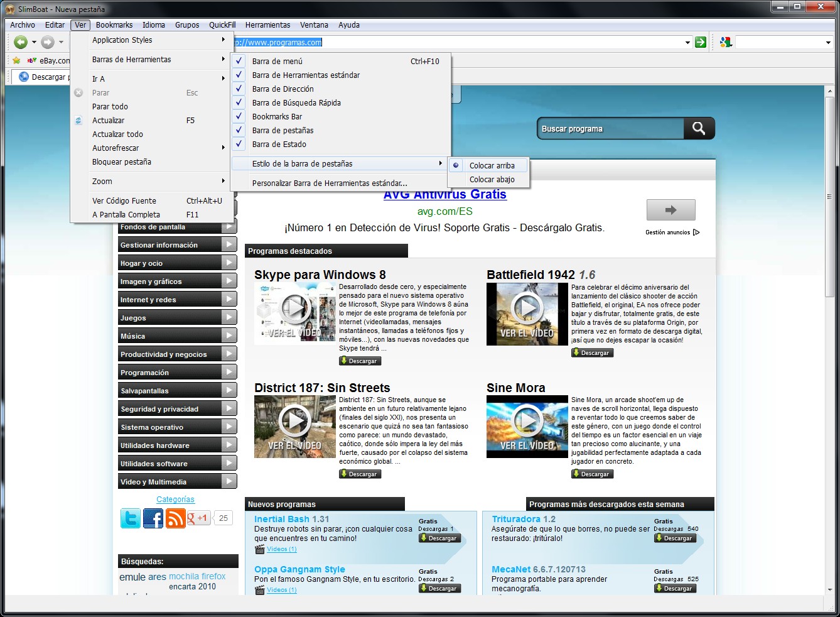Play the District 187 video thumbnail
The width and height of the screenshot is (840, 617).
(x=295, y=421)
